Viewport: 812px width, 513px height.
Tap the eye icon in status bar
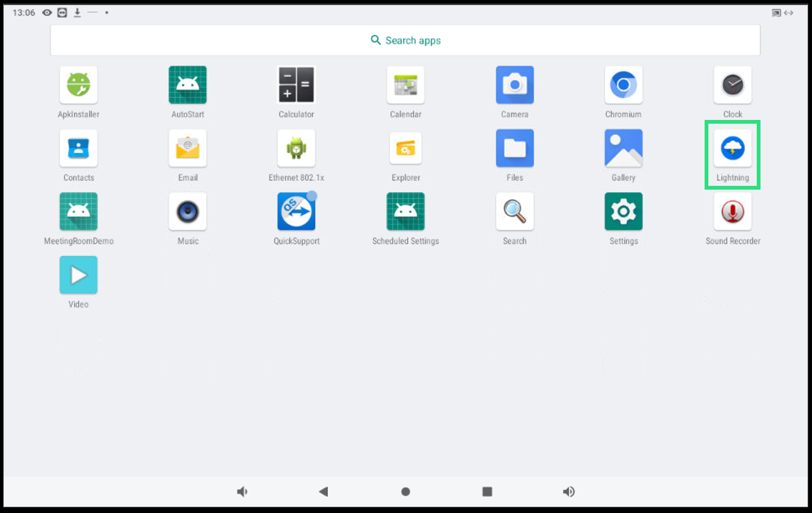pyautogui.click(x=47, y=13)
